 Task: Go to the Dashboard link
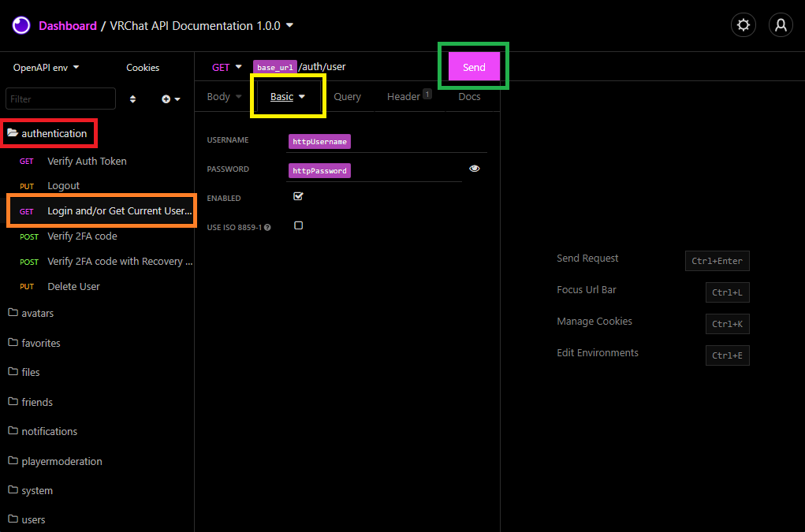68,26
